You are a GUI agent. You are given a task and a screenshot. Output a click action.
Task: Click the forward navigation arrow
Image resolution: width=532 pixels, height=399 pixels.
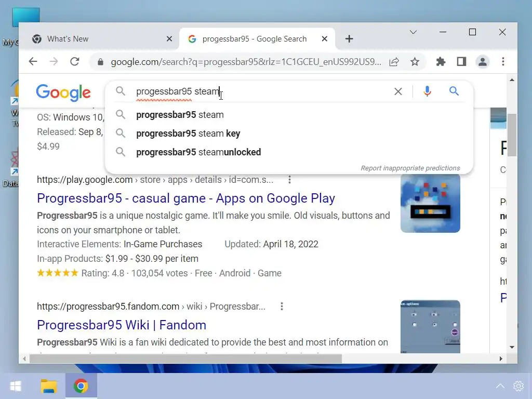coord(54,61)
